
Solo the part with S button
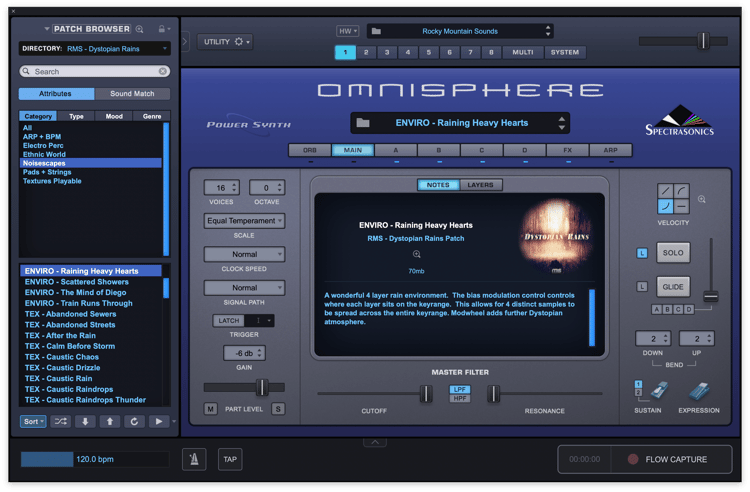[278, 409]
